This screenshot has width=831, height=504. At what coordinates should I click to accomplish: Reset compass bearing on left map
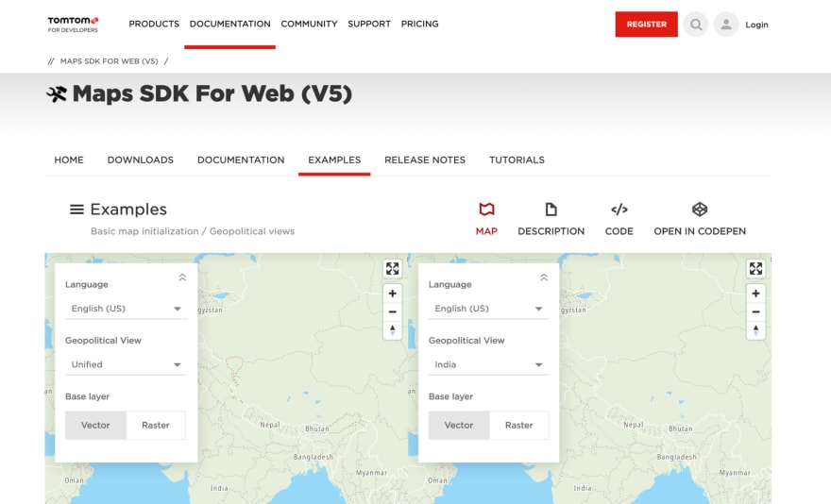click(392, 330)
